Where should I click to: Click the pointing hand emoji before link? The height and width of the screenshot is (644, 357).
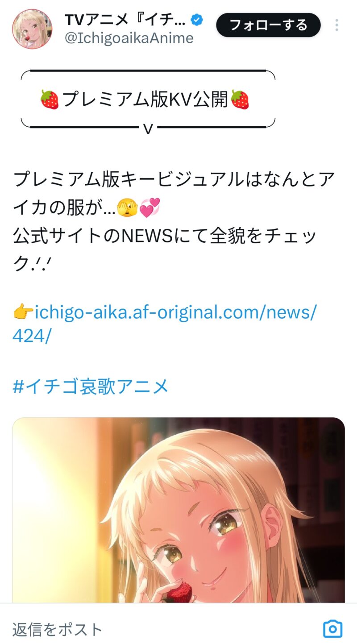(x=23, y=312)
